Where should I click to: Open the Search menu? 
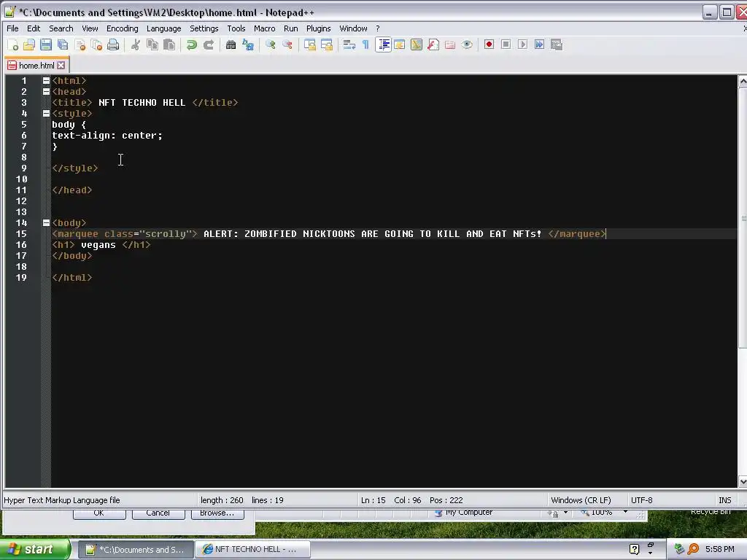pos(61,28)
